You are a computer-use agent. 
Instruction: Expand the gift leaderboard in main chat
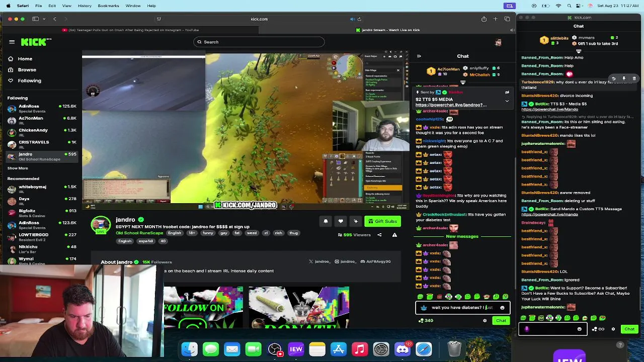(463, 82)
